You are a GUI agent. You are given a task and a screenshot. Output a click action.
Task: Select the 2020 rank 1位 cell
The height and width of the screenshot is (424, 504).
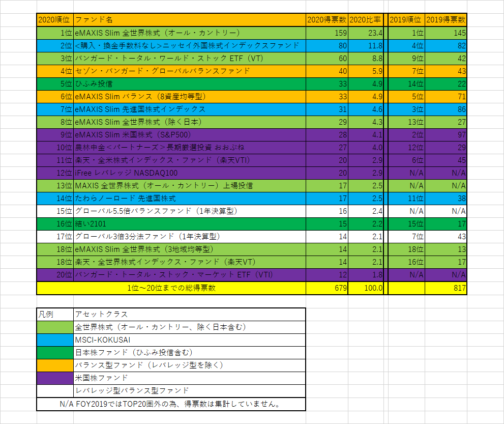55,33
